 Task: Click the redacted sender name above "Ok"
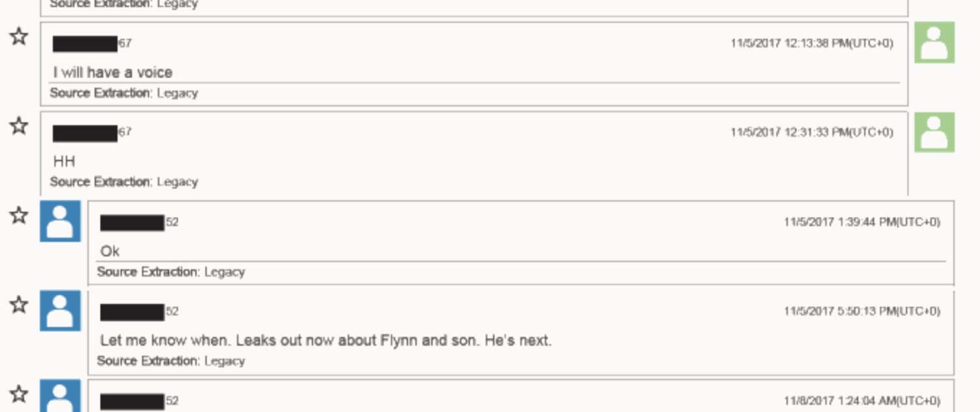pos(133,223)
